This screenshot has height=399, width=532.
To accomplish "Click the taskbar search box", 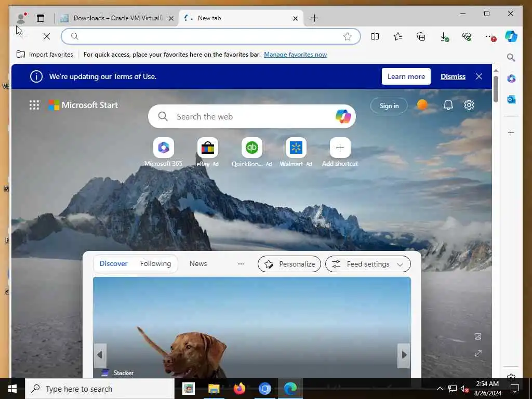I will (100, 389).
